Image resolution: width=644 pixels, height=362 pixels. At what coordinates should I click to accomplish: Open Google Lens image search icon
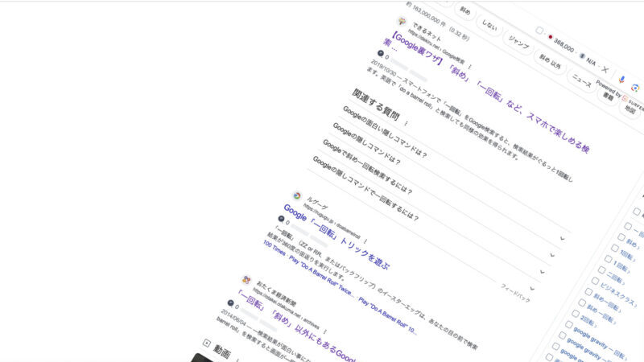coord(635,88)
